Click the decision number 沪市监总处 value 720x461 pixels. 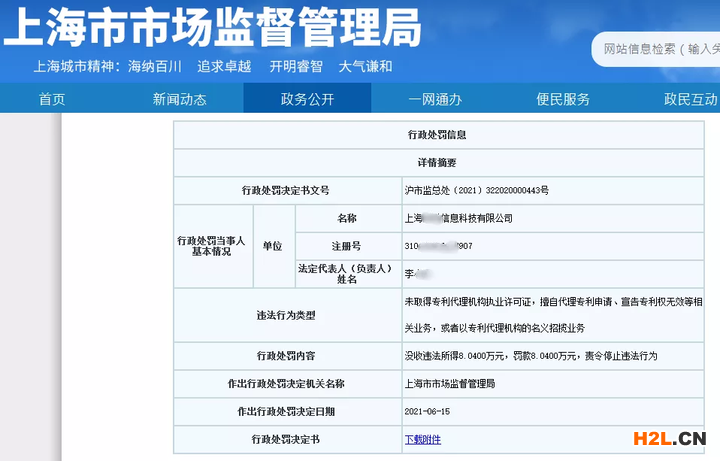(475, 189)
